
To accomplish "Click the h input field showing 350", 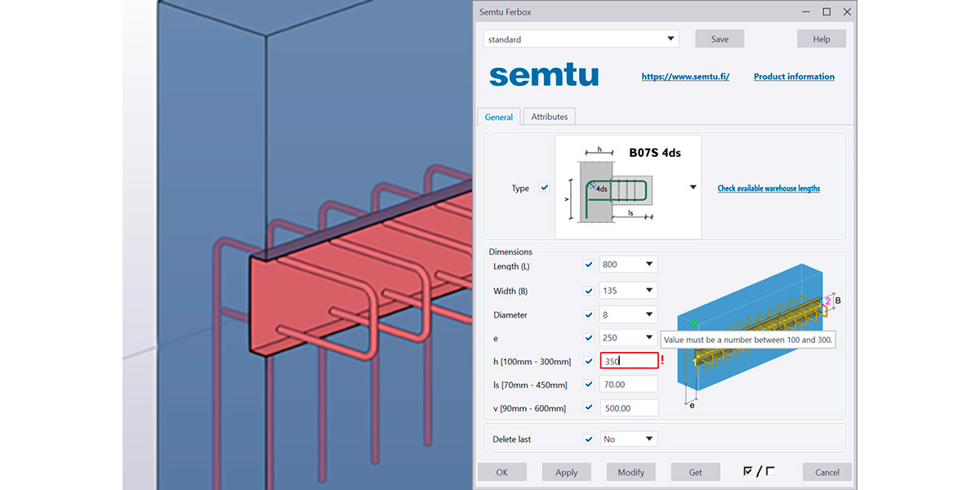I will 629,361.
